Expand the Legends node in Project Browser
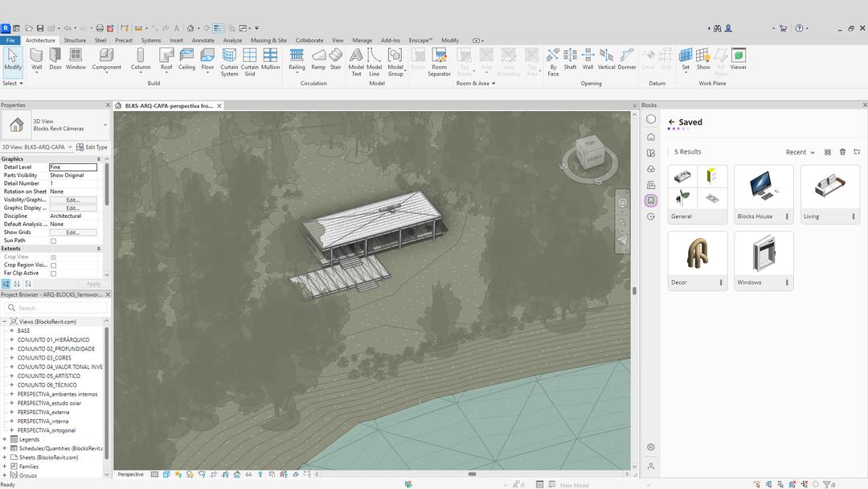The image size is (868, 489). [5, 439]
